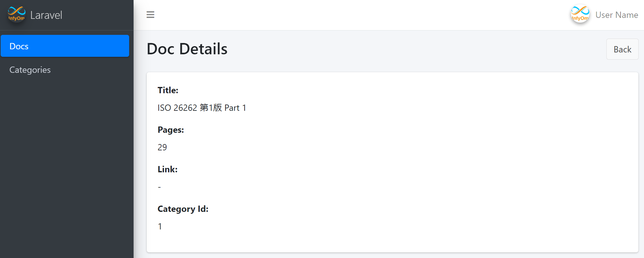The width and height of the screenshot is (644, 258).
Task: Select the ISO 26262 title text
Action: [x=202, y=108]
